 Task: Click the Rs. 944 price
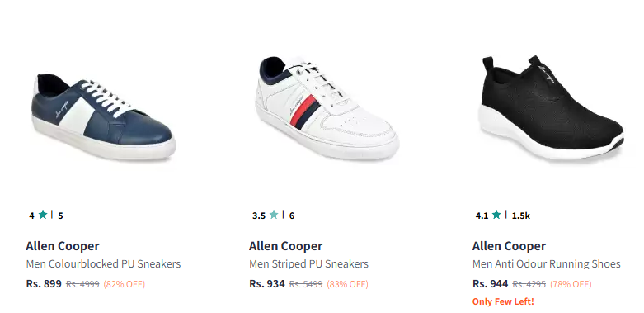pyautogui.click(x=490, y=284)
